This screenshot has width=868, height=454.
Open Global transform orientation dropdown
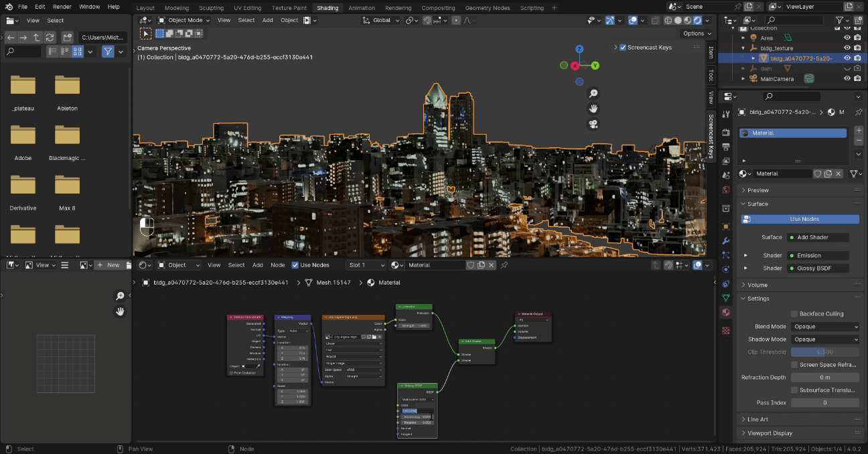pyautogui.click(x=381, y=20)
